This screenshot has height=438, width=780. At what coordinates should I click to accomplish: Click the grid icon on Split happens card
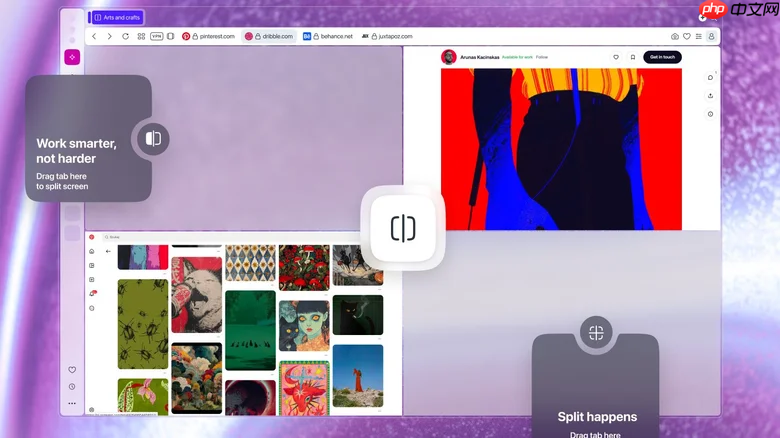click(596, 332)
